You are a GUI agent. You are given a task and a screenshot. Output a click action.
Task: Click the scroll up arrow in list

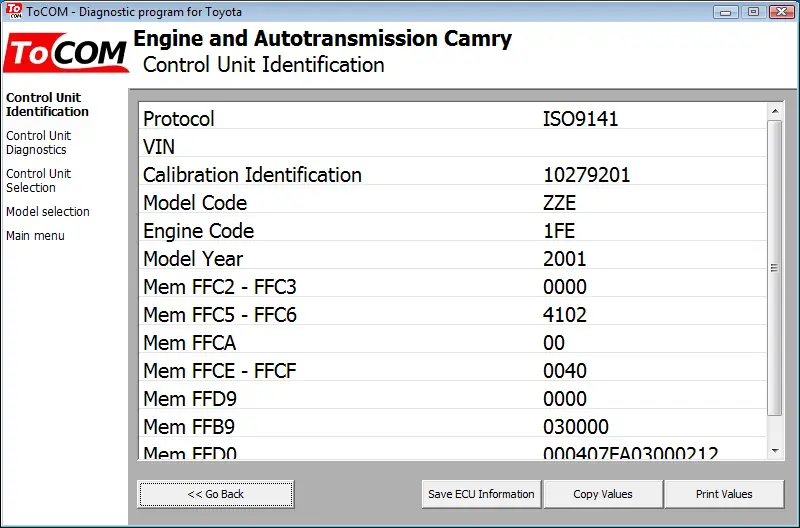point(775,111)
